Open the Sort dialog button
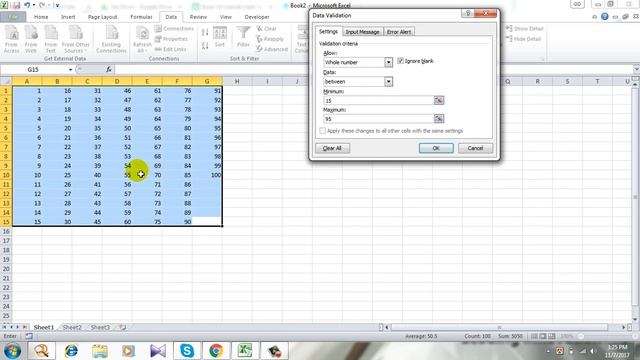This screenshot has height=360, width=640. (x=220, y=38)
